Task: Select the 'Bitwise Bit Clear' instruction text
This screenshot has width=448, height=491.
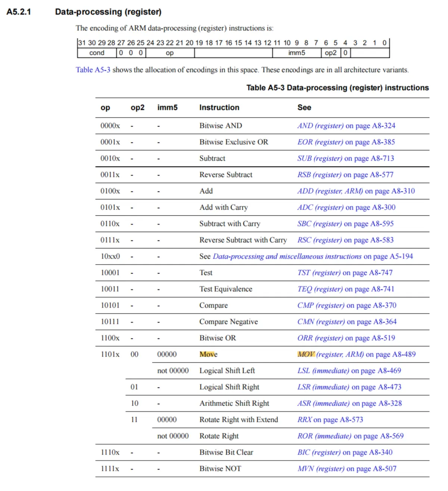Action: [226, 453]
